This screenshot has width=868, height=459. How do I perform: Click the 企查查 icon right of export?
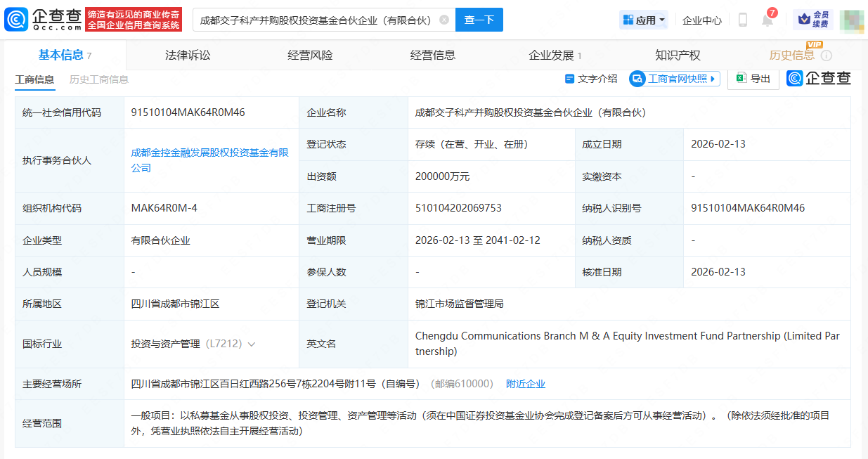(x=793, y=78)
